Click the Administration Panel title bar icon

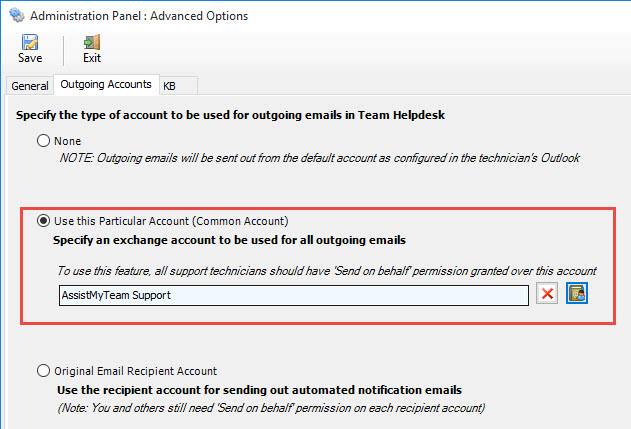click(x=12, y=16)
